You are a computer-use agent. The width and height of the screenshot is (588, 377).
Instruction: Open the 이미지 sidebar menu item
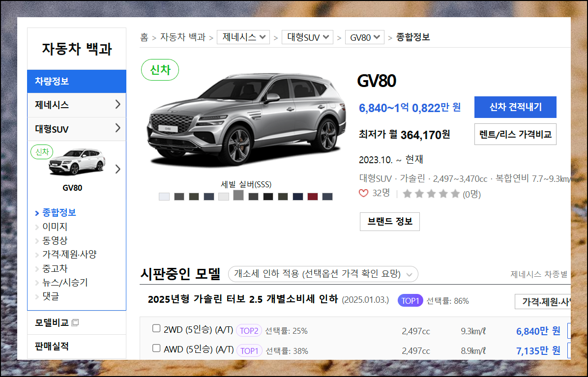[55, 227]
